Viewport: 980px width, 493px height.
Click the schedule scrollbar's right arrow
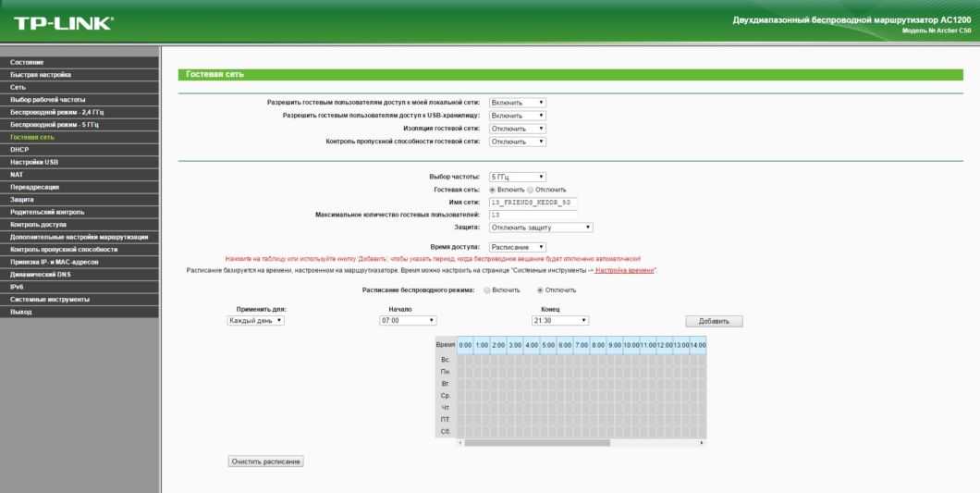pyautogui.click(x=703, y=443)
